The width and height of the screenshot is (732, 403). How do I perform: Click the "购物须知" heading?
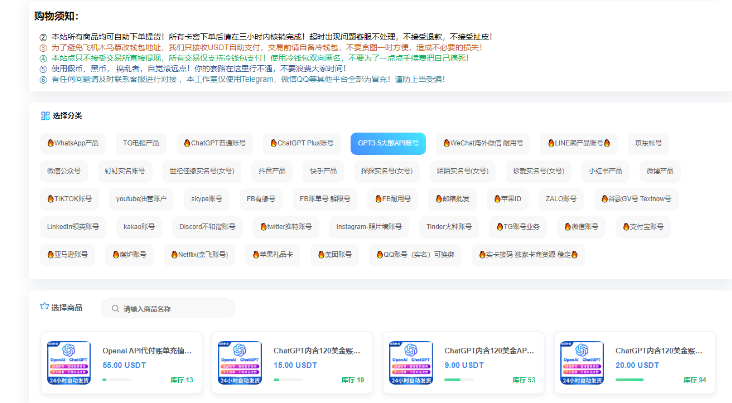(x=56, y=16)
